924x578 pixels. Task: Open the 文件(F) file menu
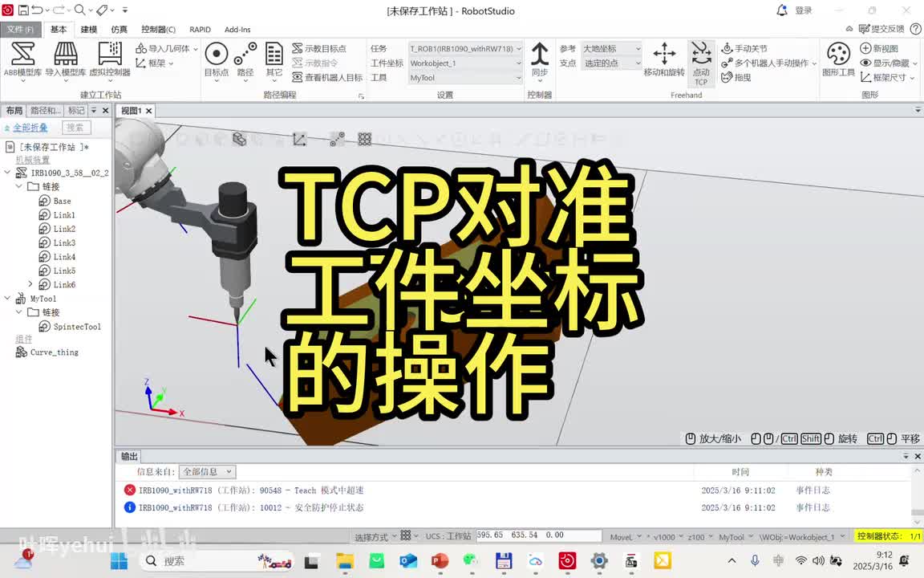click(x=20, y=30)
